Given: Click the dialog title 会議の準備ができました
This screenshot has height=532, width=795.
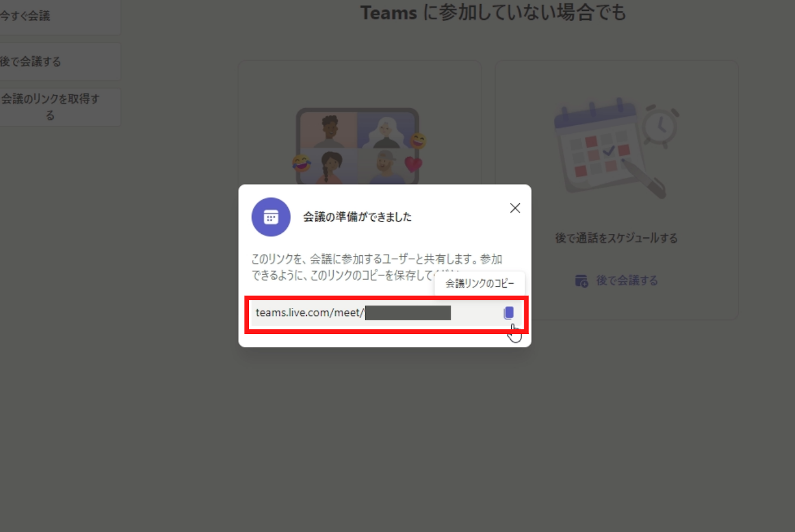Looking at the screenshot, I should pos(357,217).
